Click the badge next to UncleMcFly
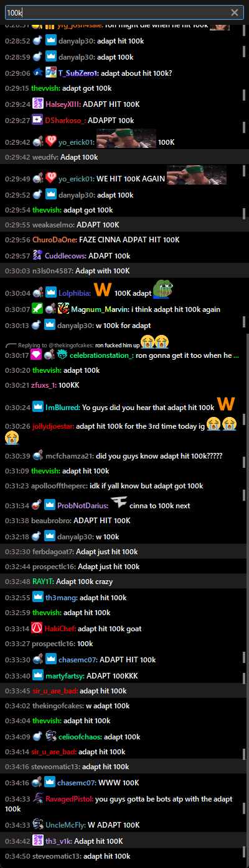 37,824
